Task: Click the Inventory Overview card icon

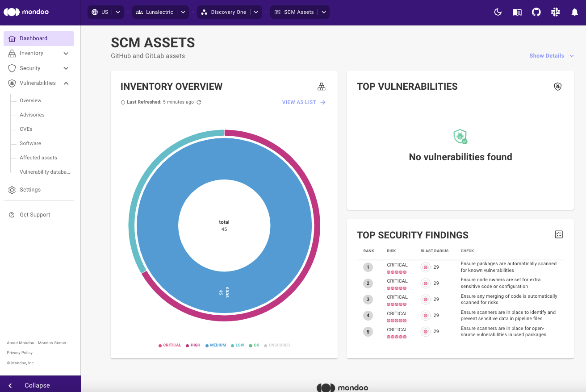Action: [322, 87]
